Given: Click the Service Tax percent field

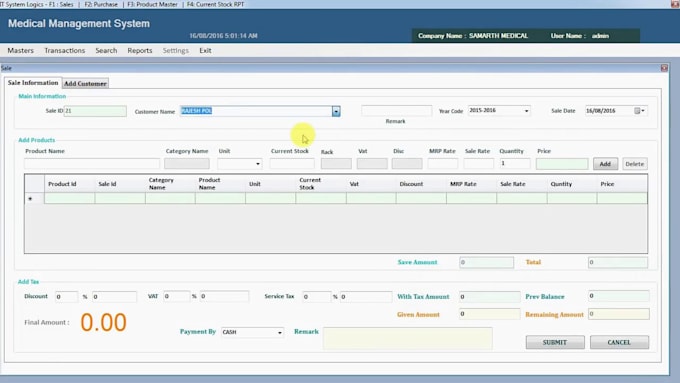Looking at the screenshot, I should coord(317,297).
